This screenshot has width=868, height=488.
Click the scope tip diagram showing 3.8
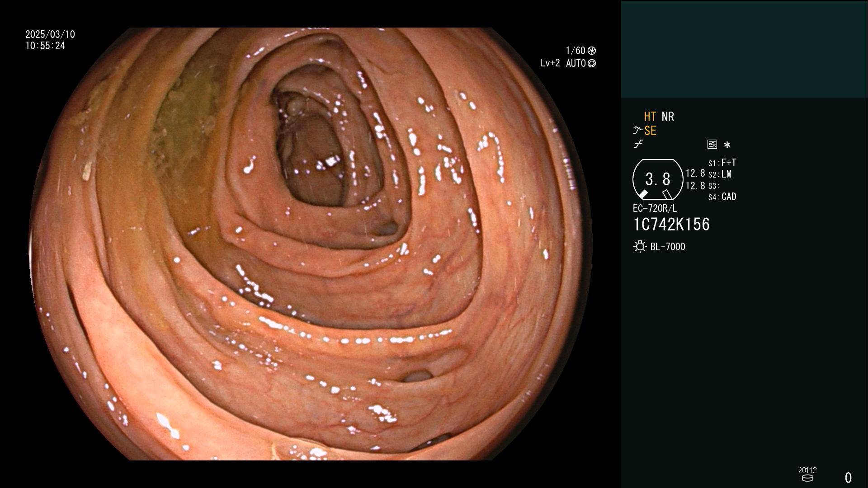coord(658,179)
